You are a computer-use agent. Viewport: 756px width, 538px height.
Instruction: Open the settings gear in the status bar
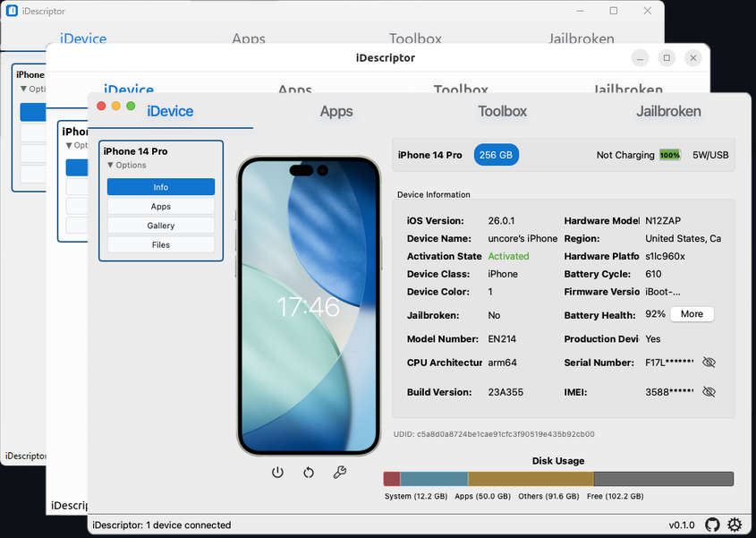coord(735,525)
